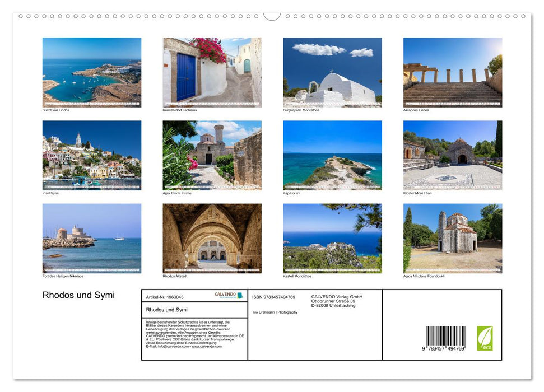Viewport: 544px width, 392px height.
Task: Select the Fort des Heiligen Nikolaos photo
Action: click(x=92, y=238)
